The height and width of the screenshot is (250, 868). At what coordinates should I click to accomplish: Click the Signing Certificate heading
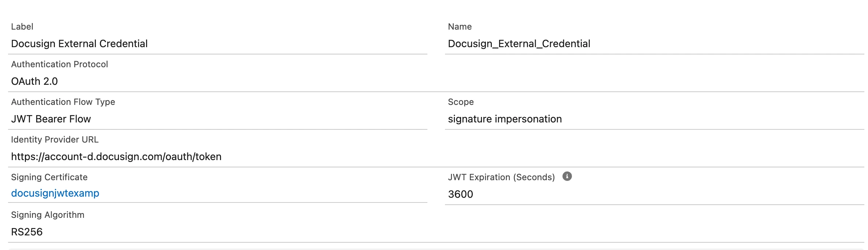coord(49,177)
